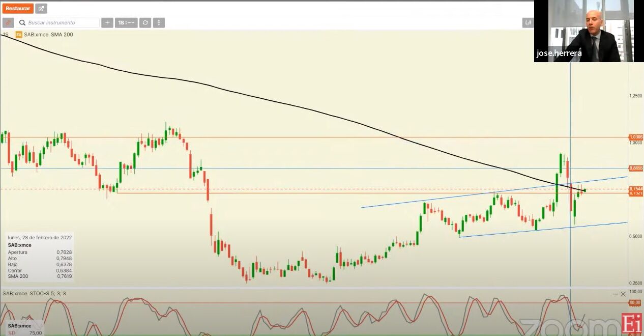This screenshot has height=336, width=644.
Task: Select the SAB:xmce SMA 200 label
Action: click(x=49, y=35)
